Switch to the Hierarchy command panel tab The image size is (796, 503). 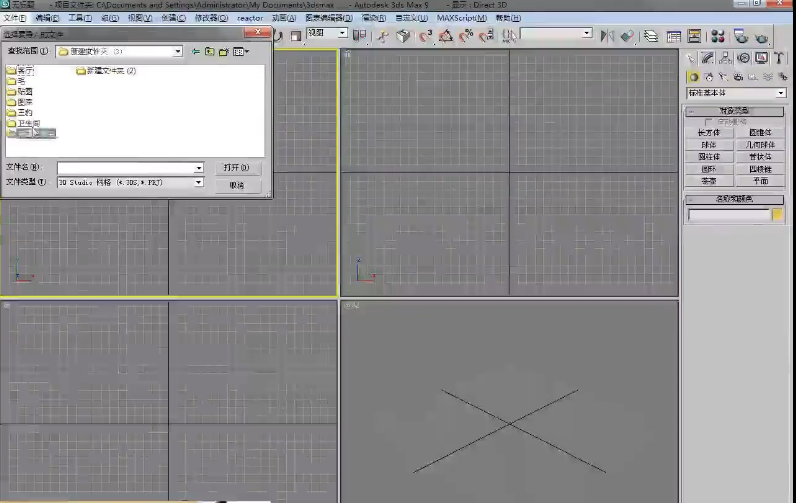coord(725,58)
